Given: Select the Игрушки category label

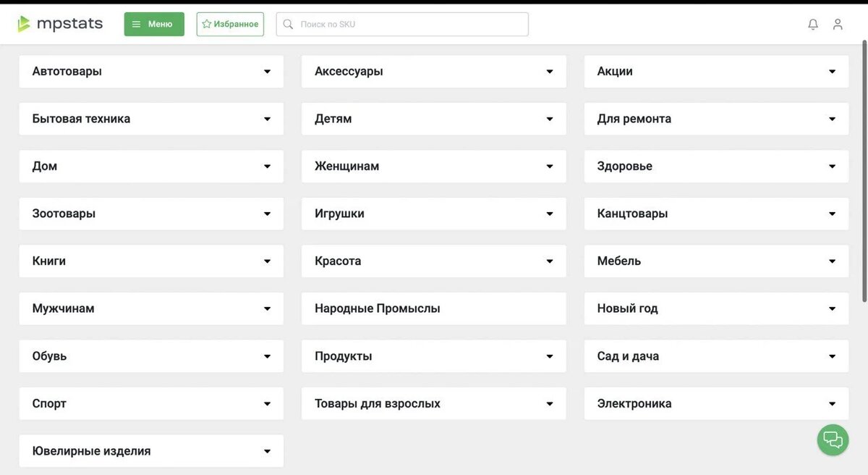Looking at the screenshot, I should 340,214.
